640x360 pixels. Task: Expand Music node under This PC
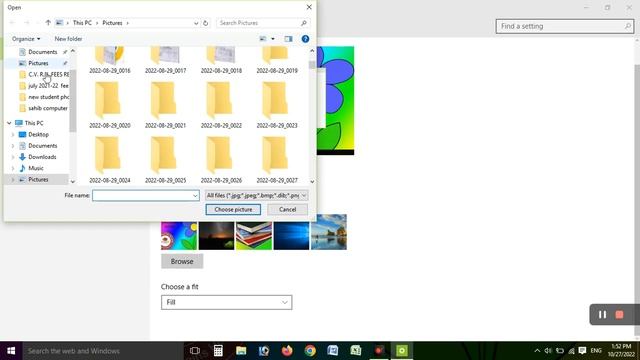(x=13, y=168)
